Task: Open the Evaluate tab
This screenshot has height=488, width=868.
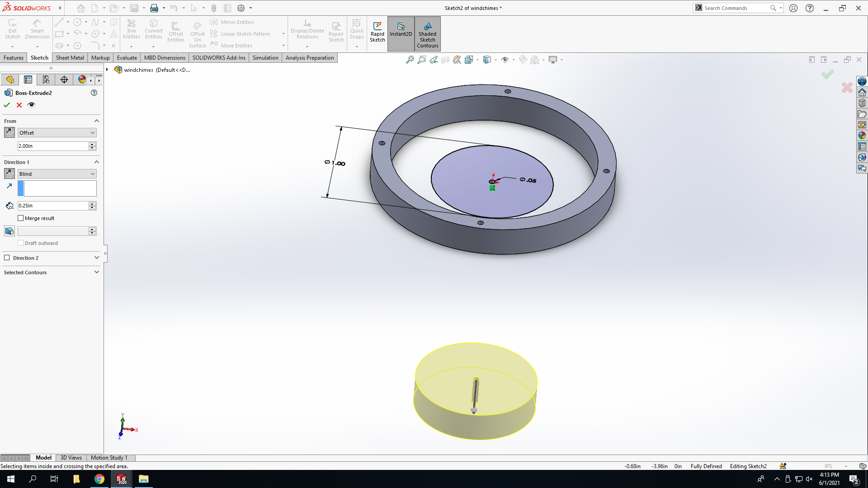Action: click(x=127, y=58)
